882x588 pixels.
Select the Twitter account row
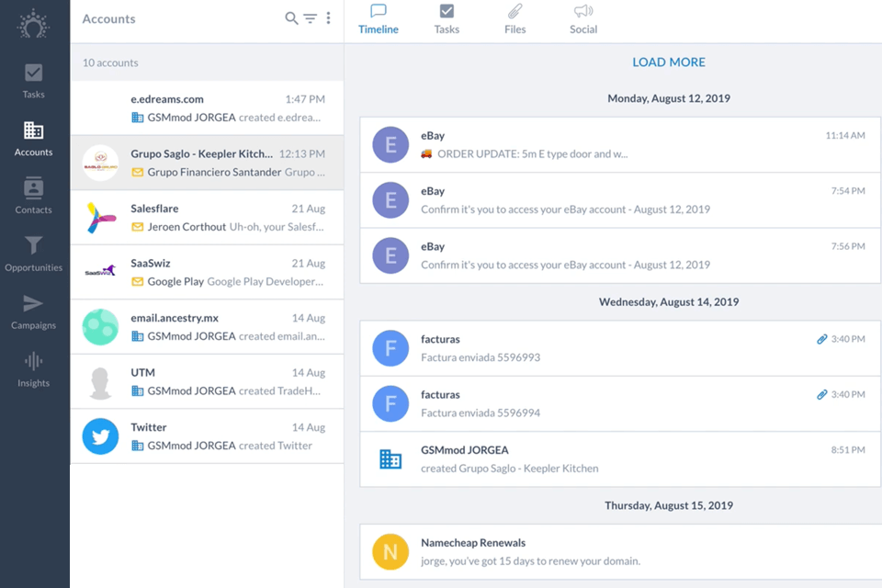point(207,435)
